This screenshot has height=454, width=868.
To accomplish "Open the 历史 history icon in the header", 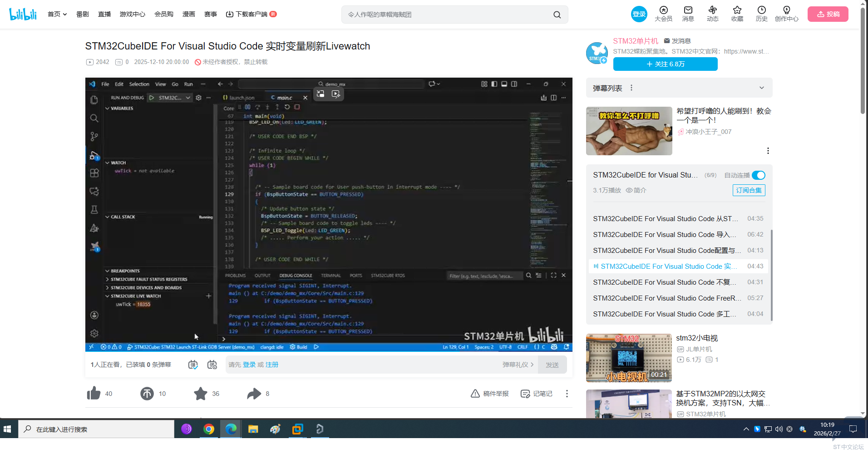I will pos(761,14).
